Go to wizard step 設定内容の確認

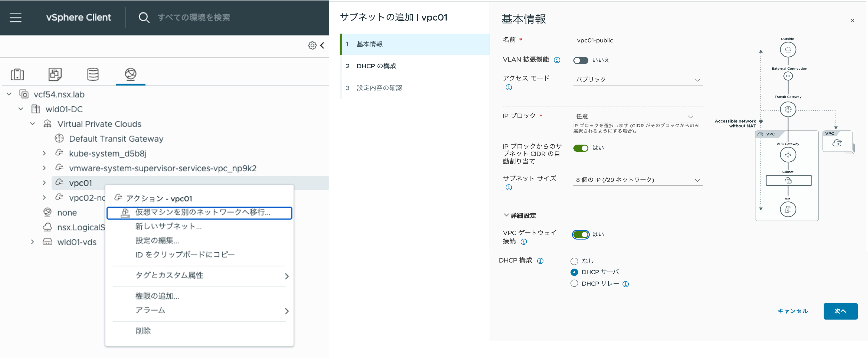(x=415, y=88)
